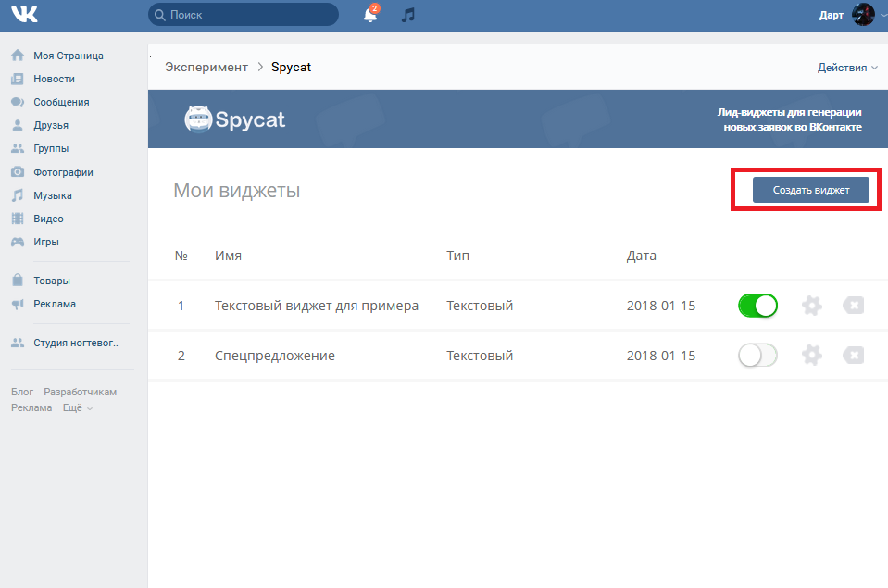Expand the Действия dropdown

pyautogui.click(x=846, y=68)
